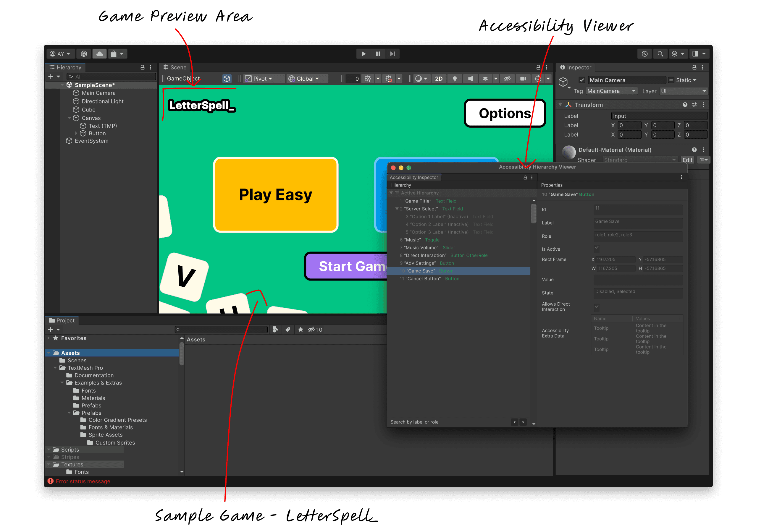Collapse the Canvas tree item

tap(69, 118)
